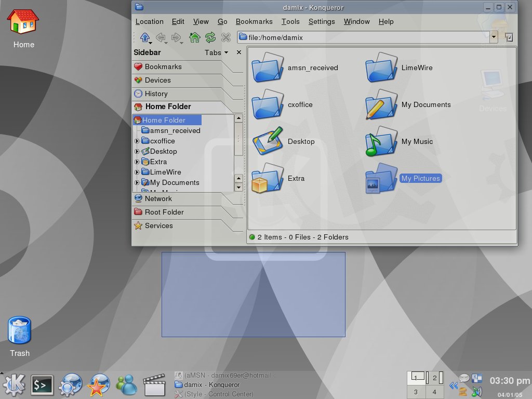
Task: Switch to virtual desktop 2 in pager
Action: (x=435, y=378)
